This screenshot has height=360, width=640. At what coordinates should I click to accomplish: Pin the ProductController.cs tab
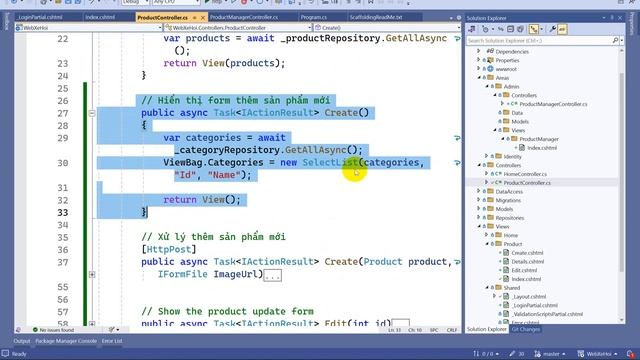(x=194, y=18)
